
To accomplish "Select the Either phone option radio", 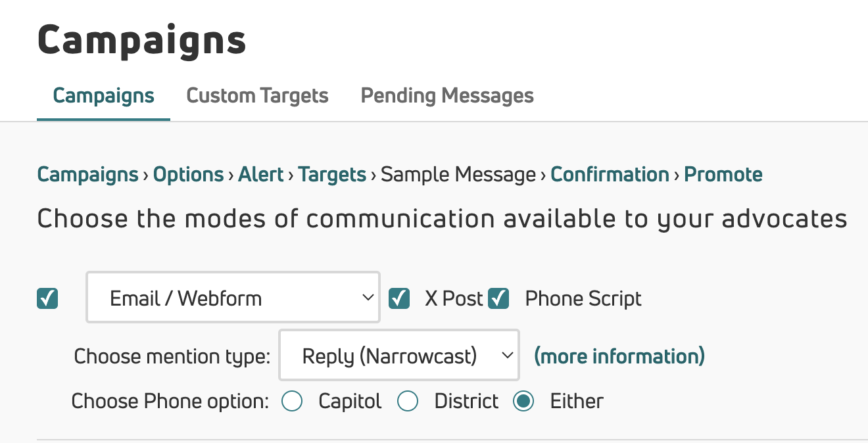I will coord(523,402).
